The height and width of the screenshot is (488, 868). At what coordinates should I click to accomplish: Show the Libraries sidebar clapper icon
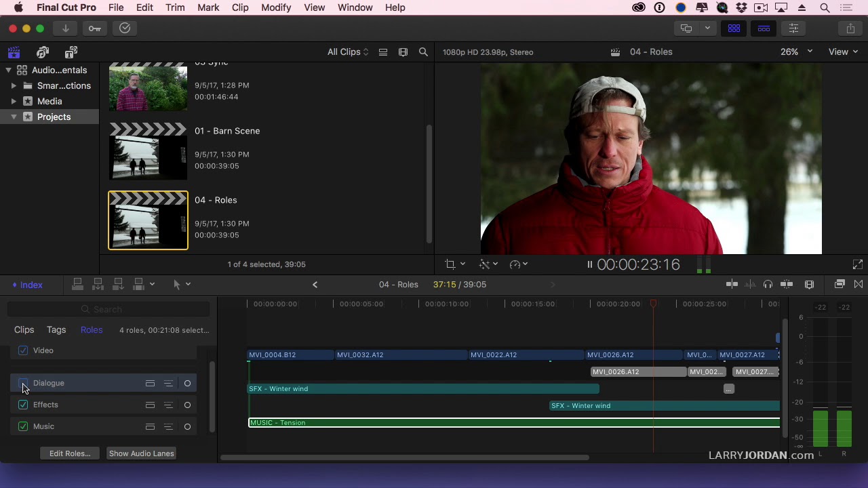pos(13,52)
